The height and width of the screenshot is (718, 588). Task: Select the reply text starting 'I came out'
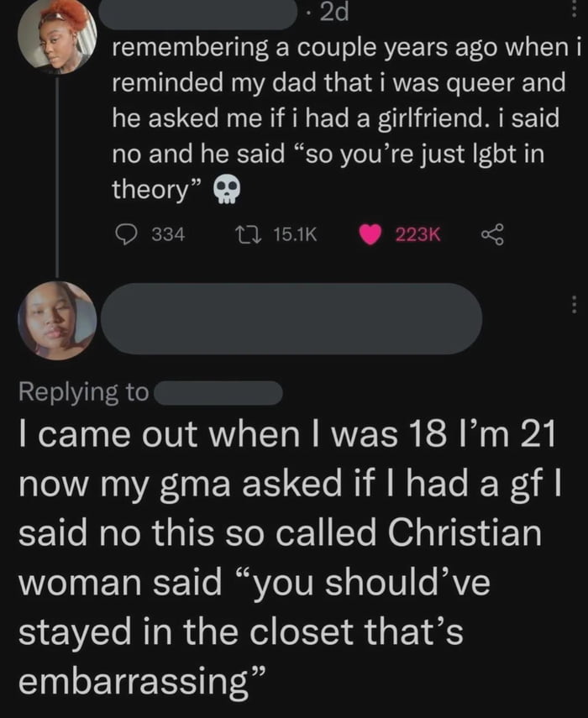tap(277, 554)
